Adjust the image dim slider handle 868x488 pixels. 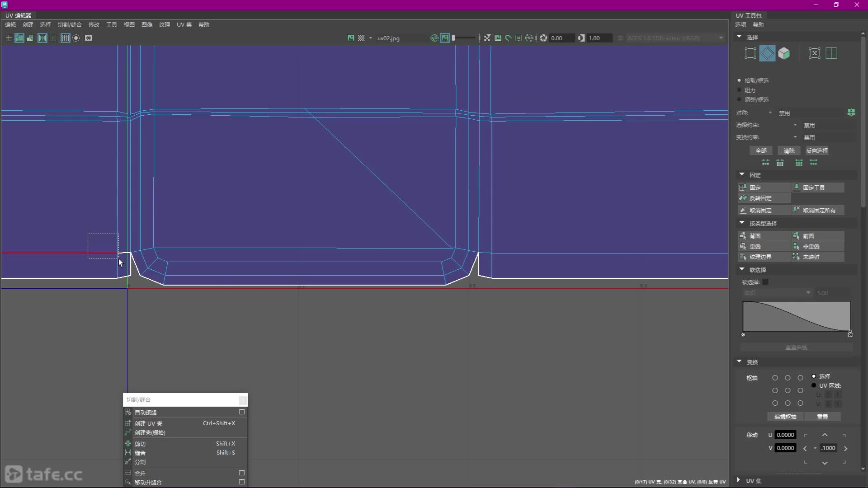pos(453,38)
